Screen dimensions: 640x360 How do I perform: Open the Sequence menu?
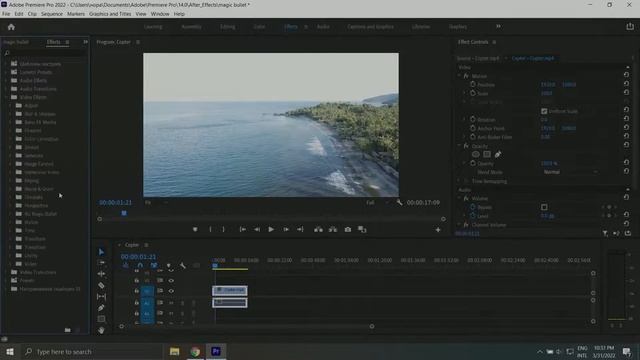pos(52,14)
